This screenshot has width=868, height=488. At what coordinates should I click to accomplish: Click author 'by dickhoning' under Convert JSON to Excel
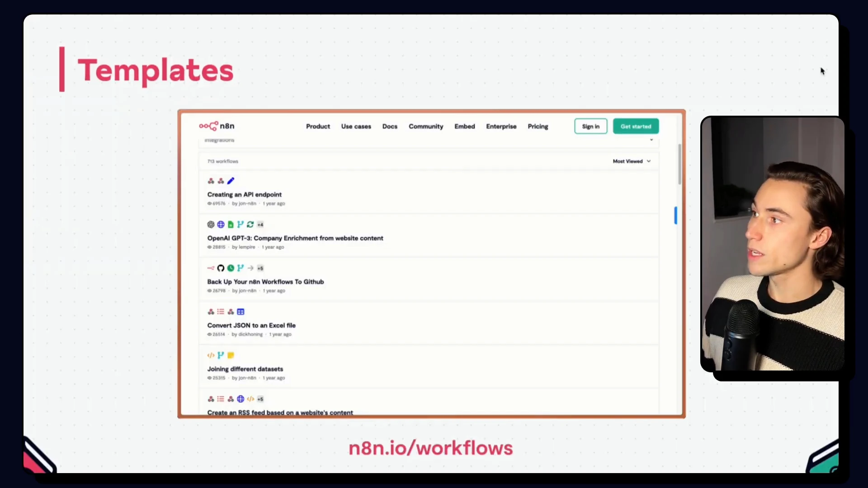click(x=247, y=334)
